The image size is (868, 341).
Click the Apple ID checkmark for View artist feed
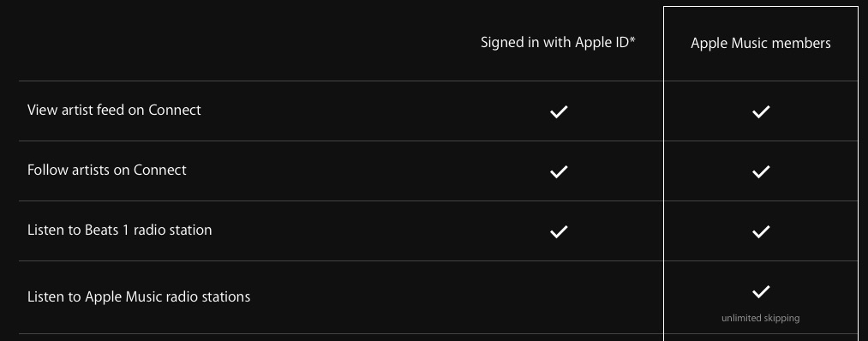coord(559,111)
